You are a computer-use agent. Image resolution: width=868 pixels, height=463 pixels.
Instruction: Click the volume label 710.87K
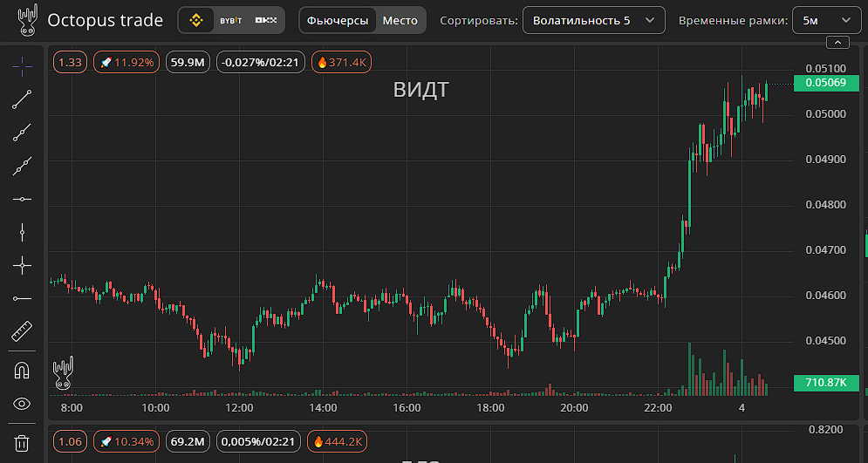[826, 382]
